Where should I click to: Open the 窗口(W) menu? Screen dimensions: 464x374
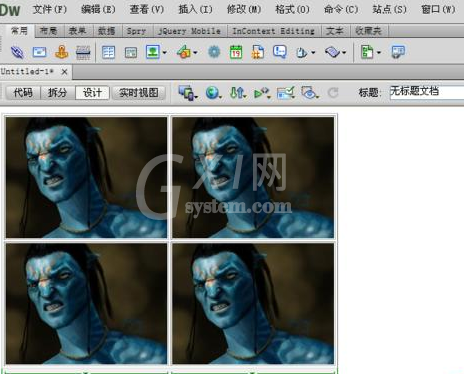click(438, 9)
